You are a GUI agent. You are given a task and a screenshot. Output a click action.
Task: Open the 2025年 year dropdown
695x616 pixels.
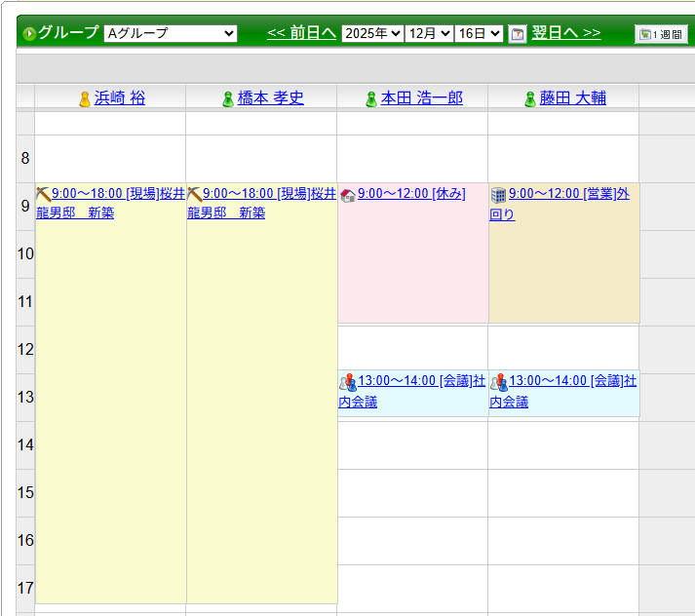pyautogui.click(x=372, y=33)
